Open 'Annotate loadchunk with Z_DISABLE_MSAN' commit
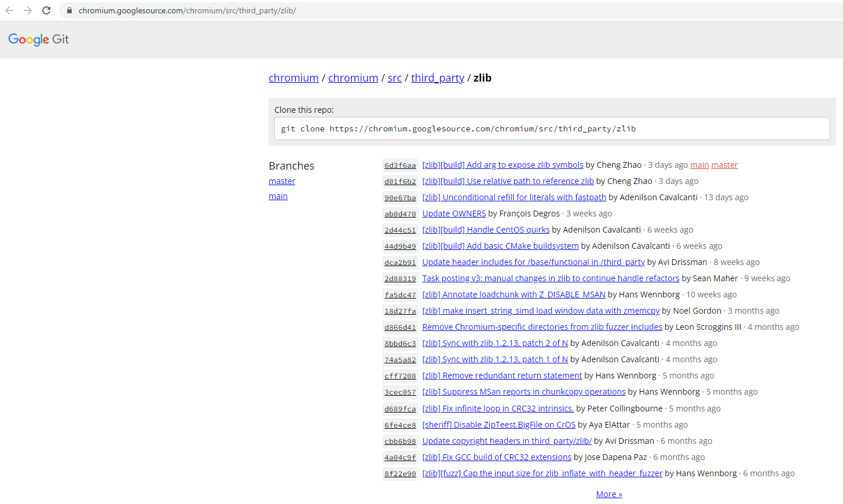The image size is (843, 504). tap(514, 295)
